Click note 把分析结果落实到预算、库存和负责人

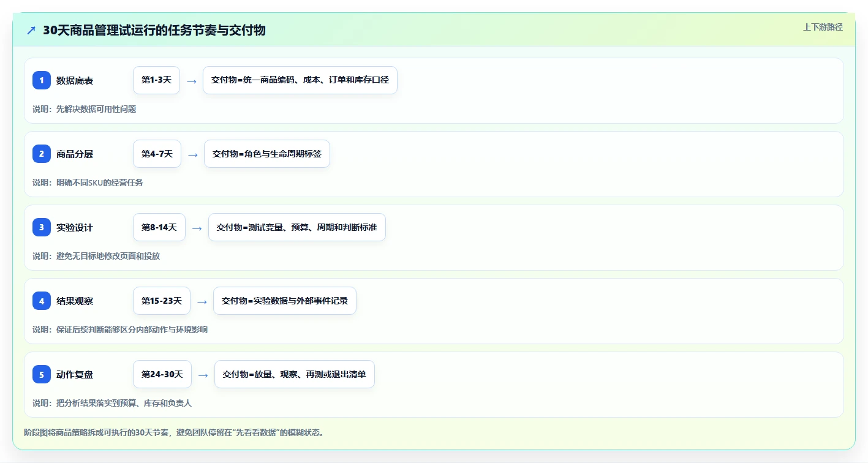click(x=112, y=403)
